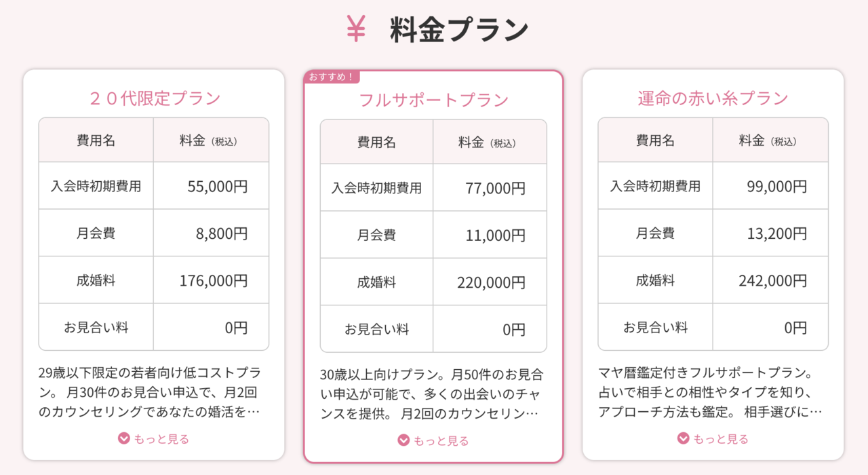Expand もっと見る in フルサポートプラン card
This screenshot has width=868, height=475.
pyautogui.click(x=433, y=440)
